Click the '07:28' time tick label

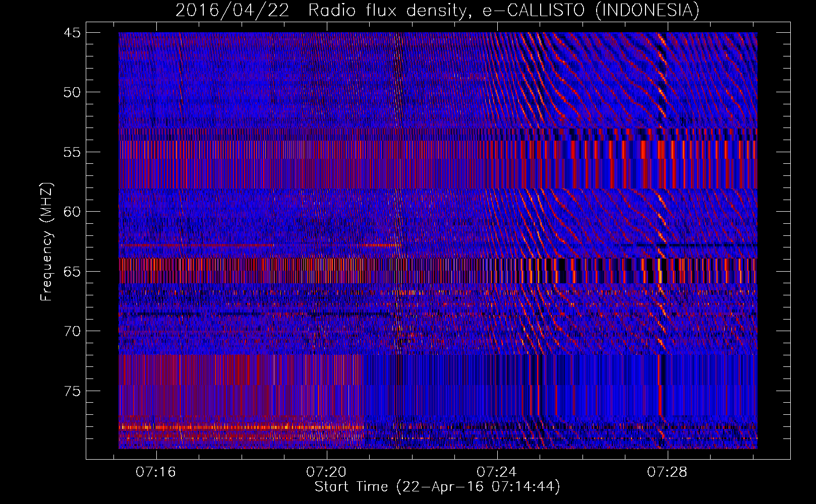pos(668,472)
